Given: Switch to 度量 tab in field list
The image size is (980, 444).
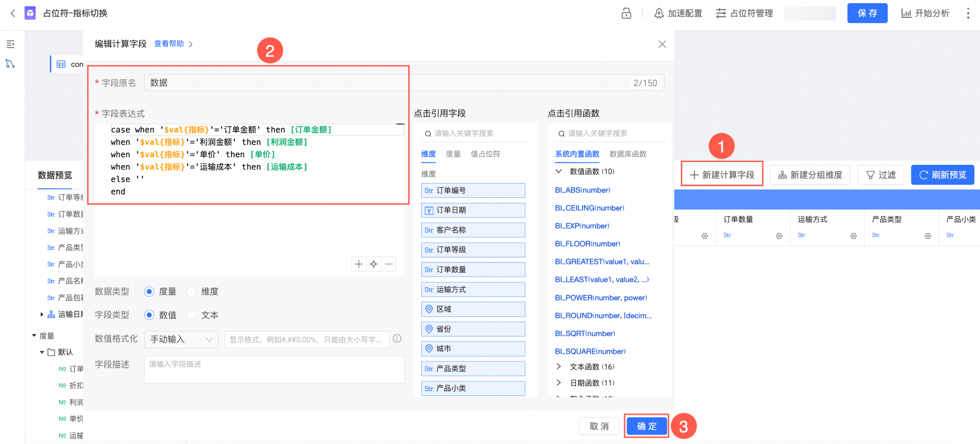Looking at the screenshot, I should coord(453,154).
